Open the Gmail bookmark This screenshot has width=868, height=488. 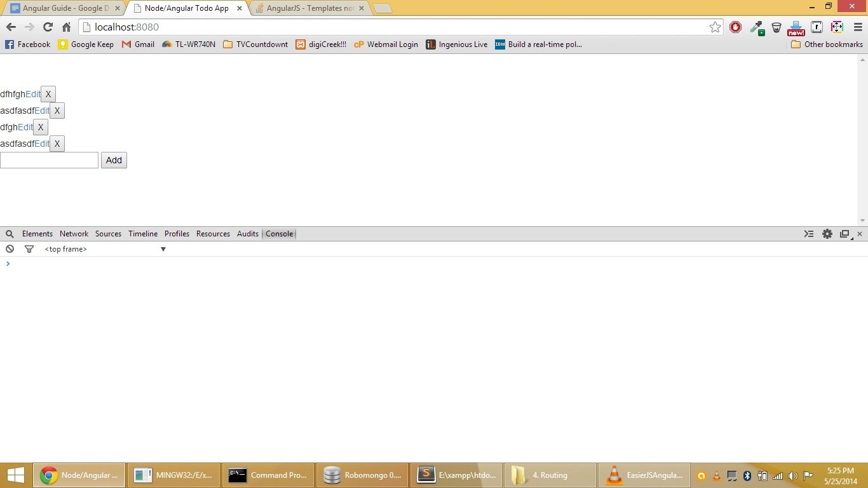[138, 44]
